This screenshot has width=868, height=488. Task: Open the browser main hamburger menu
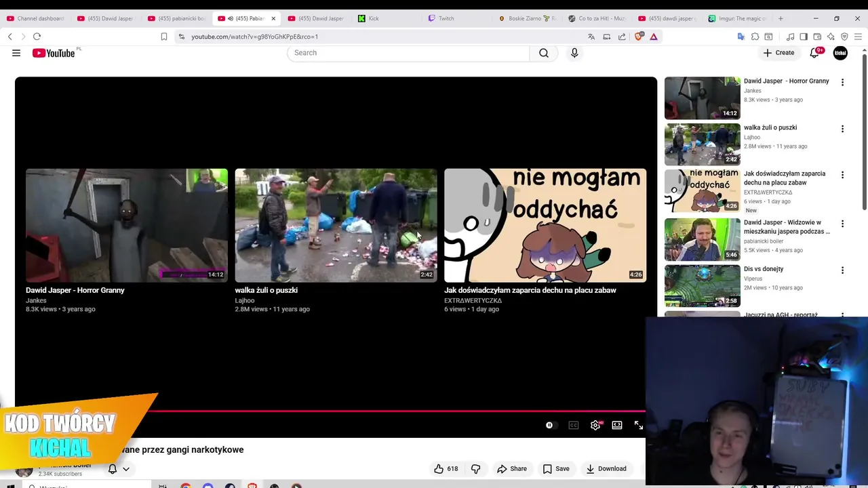858,37
